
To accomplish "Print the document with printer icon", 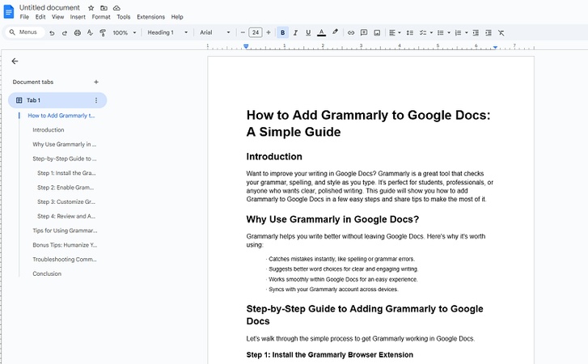I will pyautogui.click(x=78, y=33).
